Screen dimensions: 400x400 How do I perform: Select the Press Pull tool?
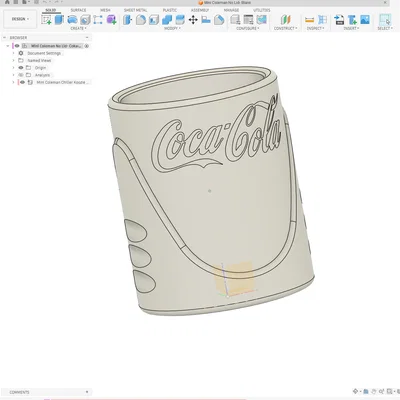point(127,20)
